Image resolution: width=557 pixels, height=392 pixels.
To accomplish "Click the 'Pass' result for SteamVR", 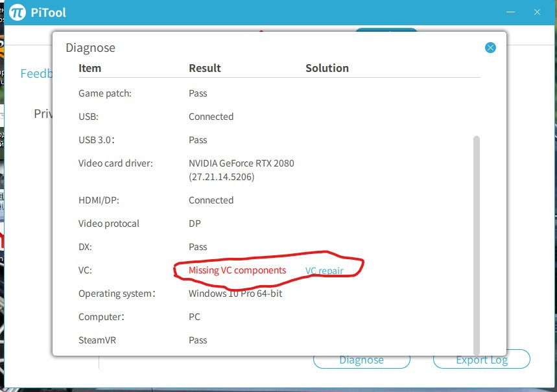I will click(198, 340).
